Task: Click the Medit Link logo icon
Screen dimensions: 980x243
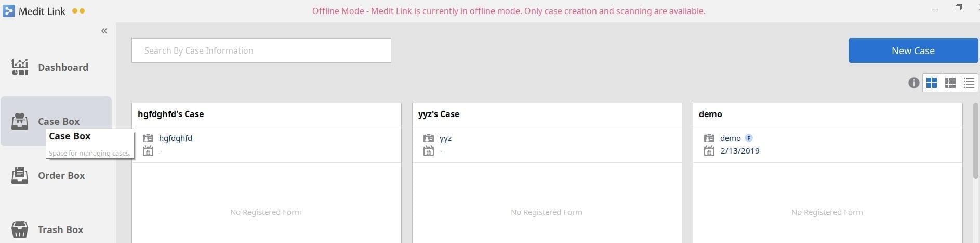Action: tap(9, 11)
